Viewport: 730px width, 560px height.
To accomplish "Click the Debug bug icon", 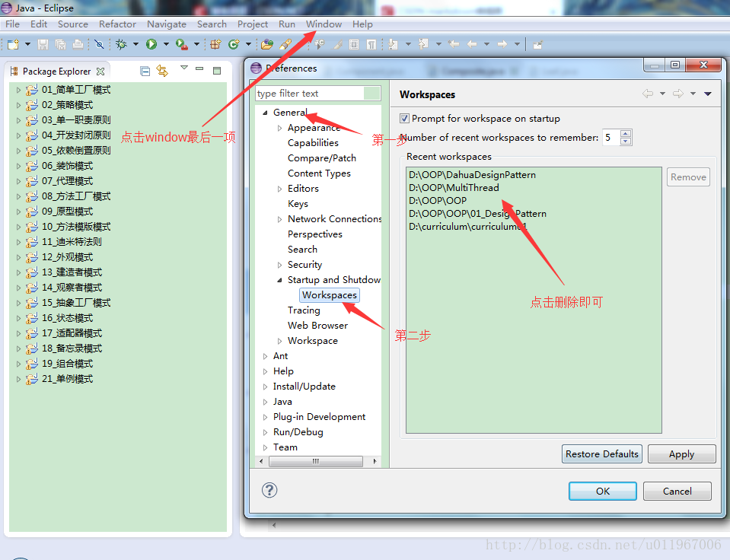I will [x=121, y=44].
